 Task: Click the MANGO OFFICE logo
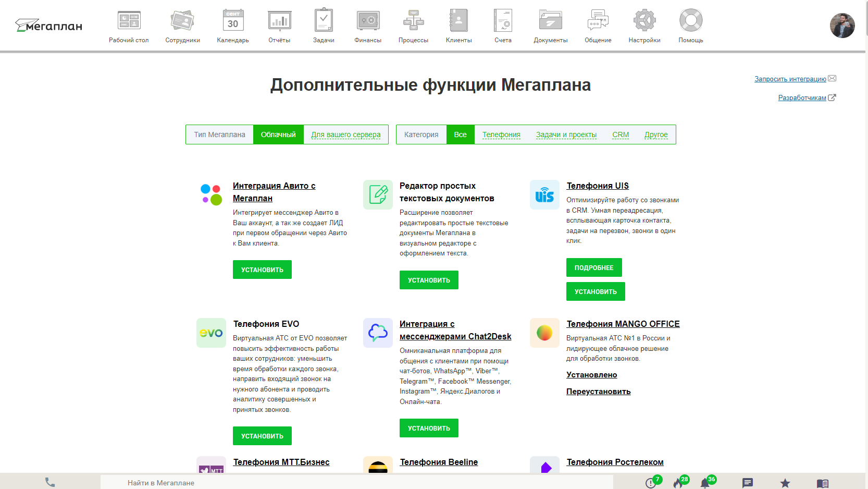(544, 333)
